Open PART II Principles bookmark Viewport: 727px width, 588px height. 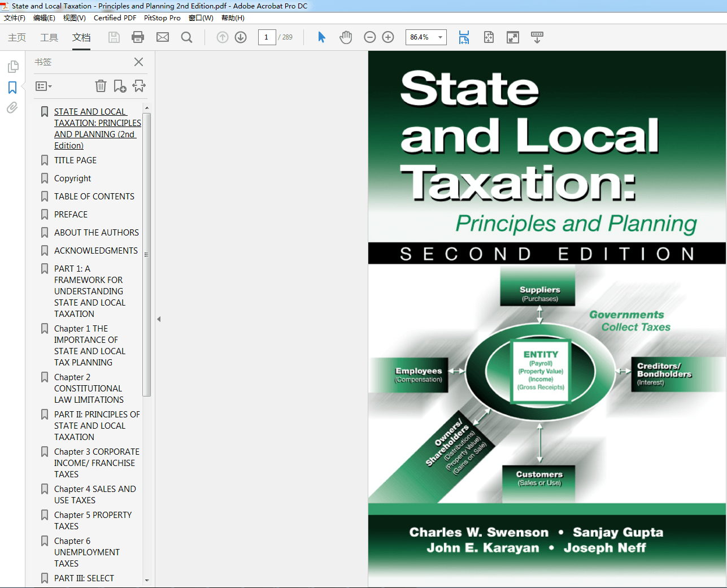pos(97,426)
